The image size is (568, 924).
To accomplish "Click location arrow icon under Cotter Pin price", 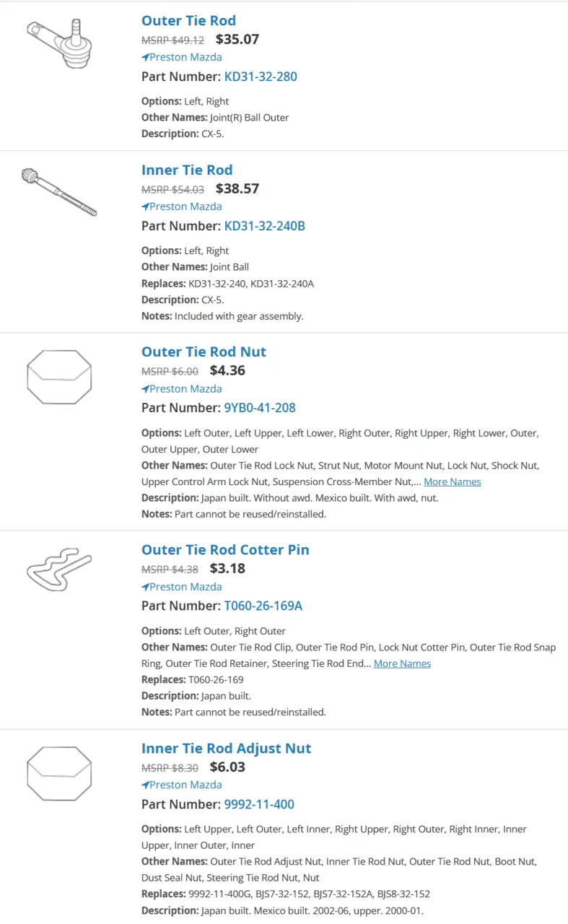I will point(145,587).
